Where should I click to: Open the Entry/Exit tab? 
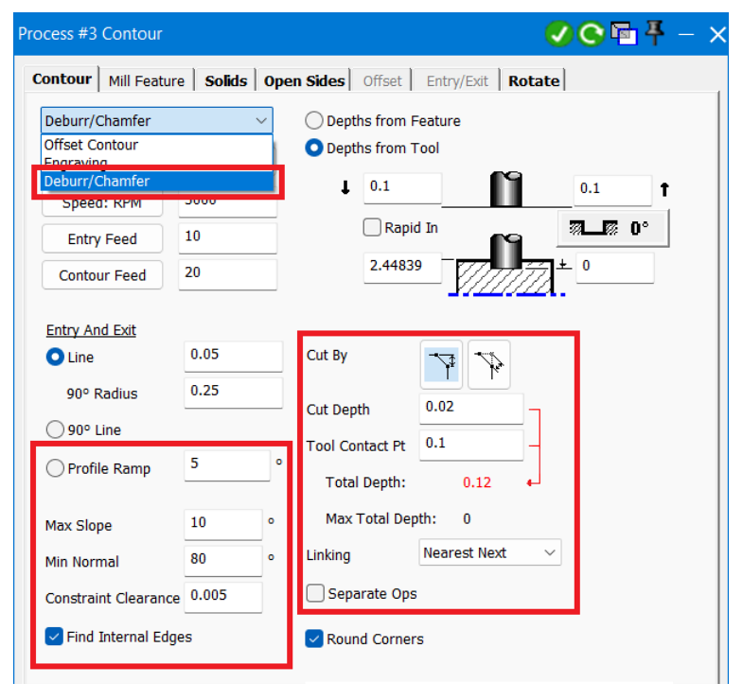457,81
